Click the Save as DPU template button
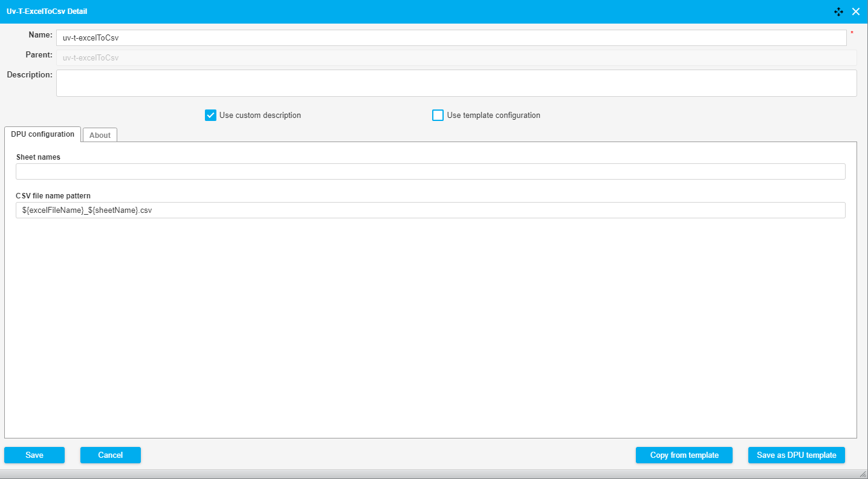 [796, 455]
